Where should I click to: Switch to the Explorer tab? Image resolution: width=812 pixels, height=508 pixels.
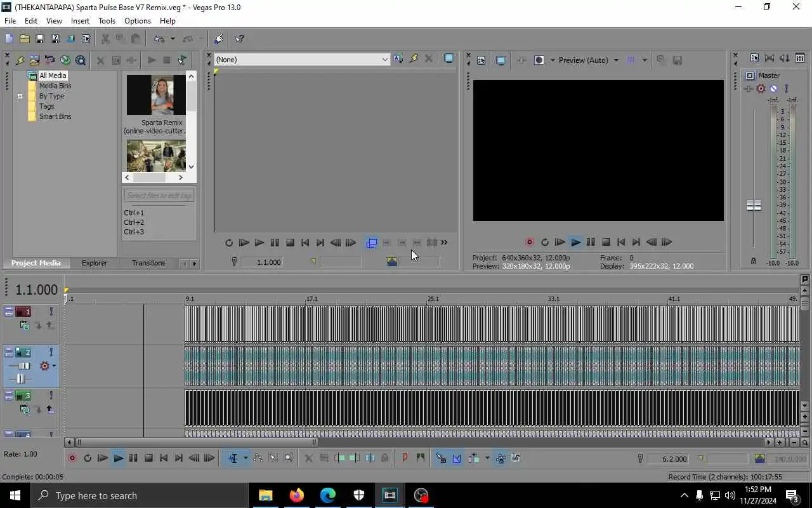click(95, 263)
